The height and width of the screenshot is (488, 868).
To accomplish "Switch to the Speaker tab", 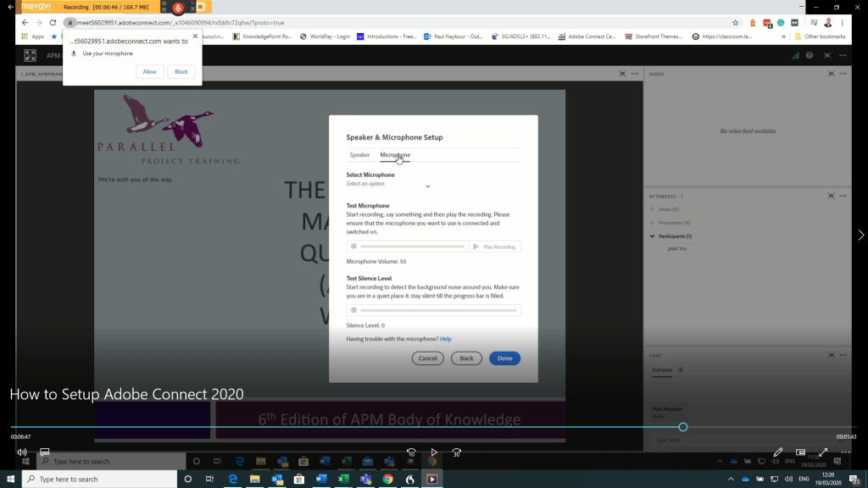I will click(359, 155).
